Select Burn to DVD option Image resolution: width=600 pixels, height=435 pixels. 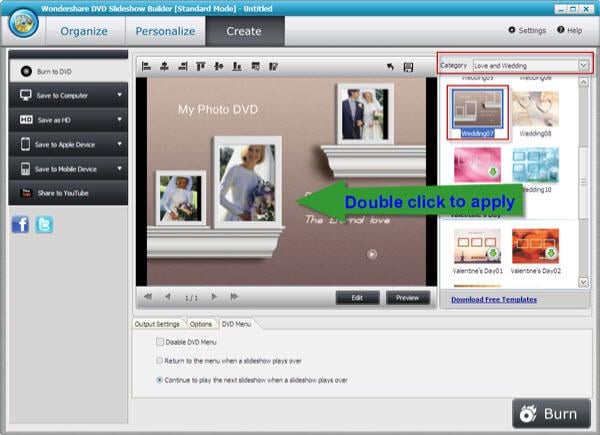(x=68, y=71)
